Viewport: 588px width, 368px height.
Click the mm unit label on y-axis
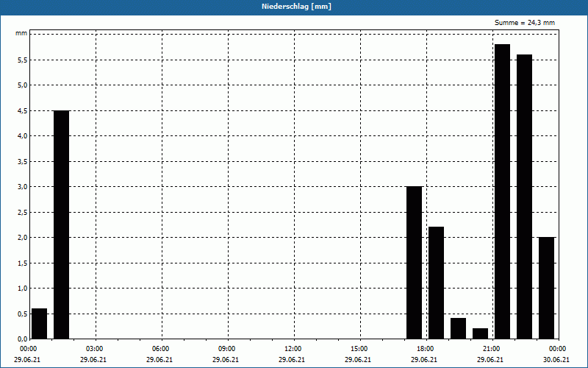(x=21, y=34)
